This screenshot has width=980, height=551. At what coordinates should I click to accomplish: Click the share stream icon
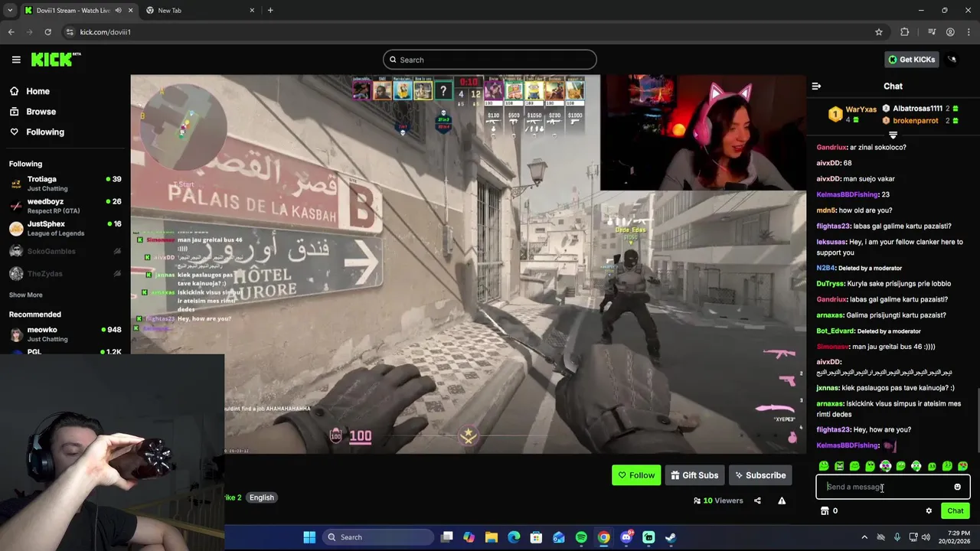[x=757, y=500]
